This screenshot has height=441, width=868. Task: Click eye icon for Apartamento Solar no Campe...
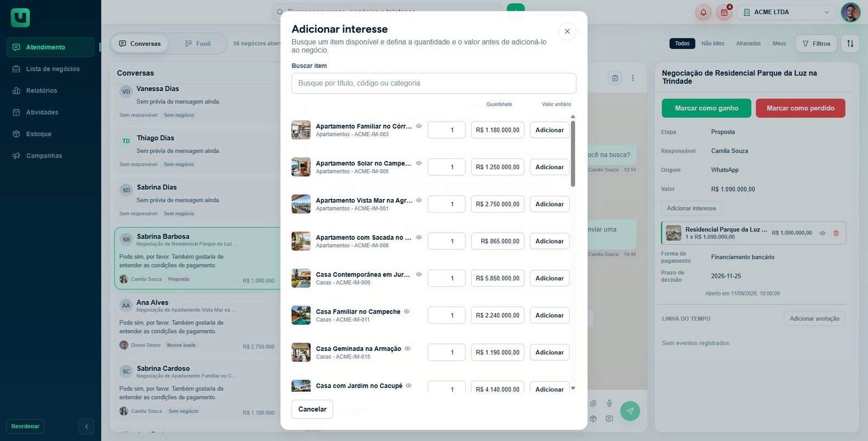(419, 163)
